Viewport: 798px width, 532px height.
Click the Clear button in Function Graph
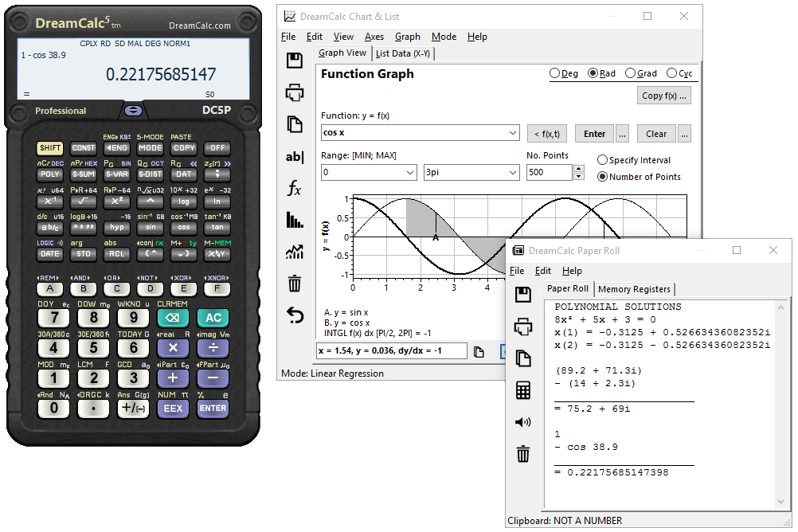656,134
